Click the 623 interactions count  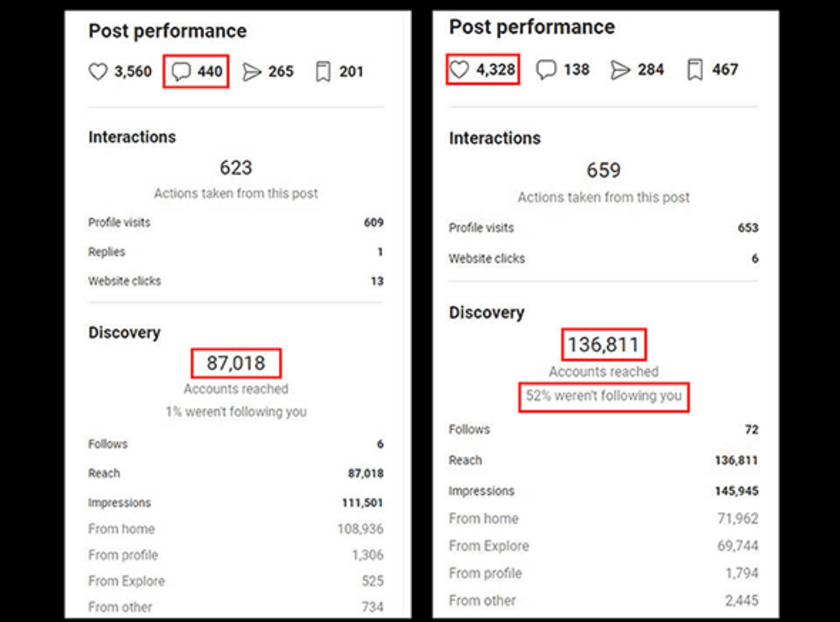click(x=236, y=167)
